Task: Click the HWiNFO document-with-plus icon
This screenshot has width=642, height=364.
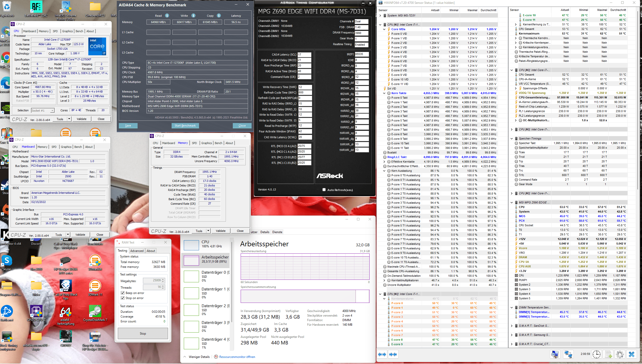Action: coord(608,354)
